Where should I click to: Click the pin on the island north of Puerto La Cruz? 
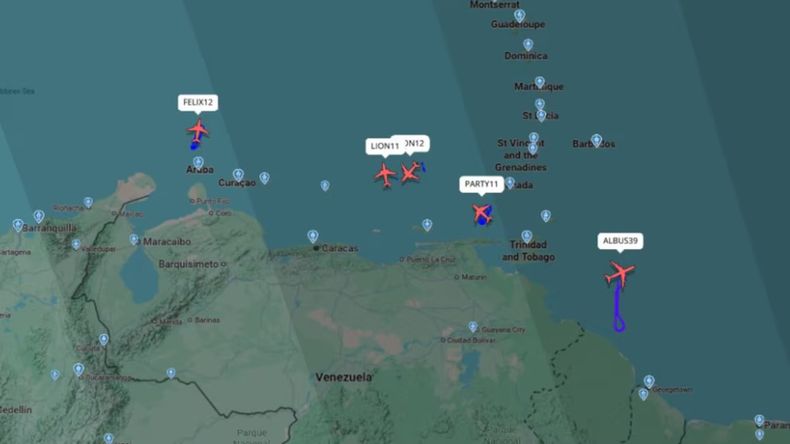(x=427, y=225)
